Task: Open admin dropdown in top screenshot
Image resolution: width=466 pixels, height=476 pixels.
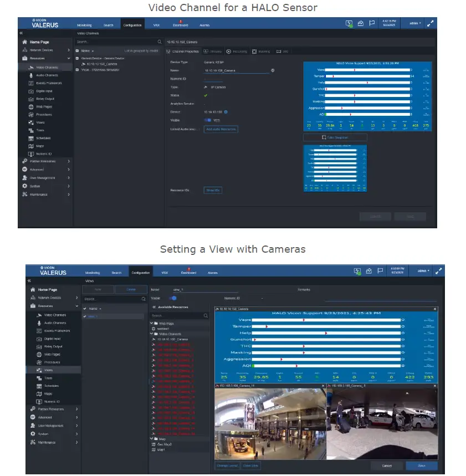Action: pos(415,23)
